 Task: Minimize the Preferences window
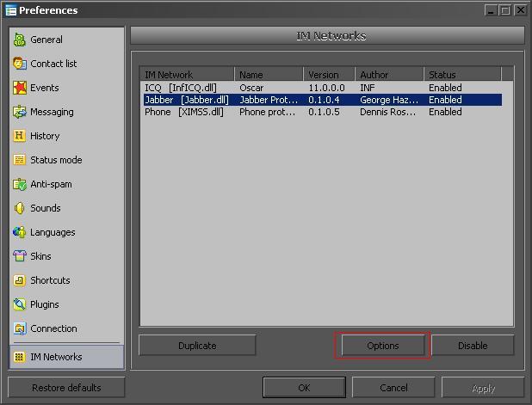tap(491, 10)
